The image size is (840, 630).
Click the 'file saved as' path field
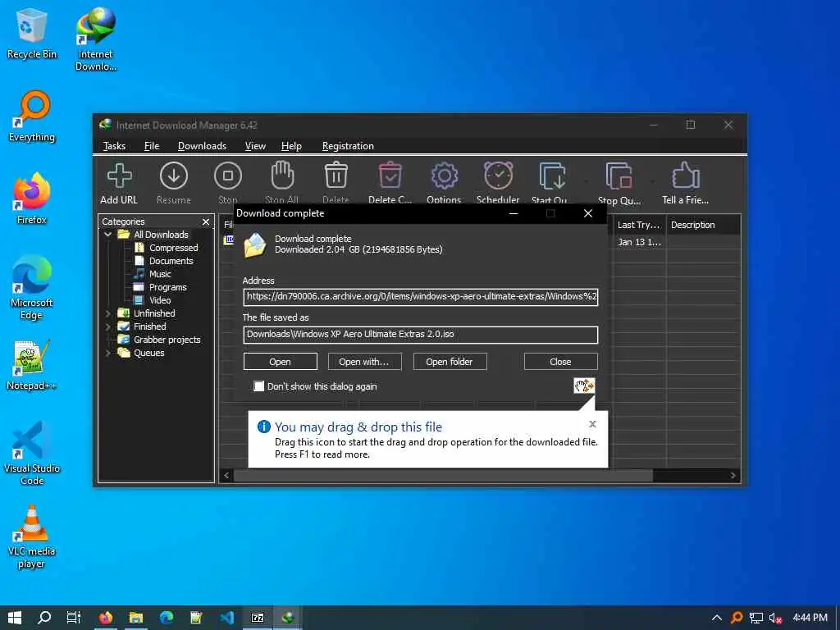tap(421, 335)
